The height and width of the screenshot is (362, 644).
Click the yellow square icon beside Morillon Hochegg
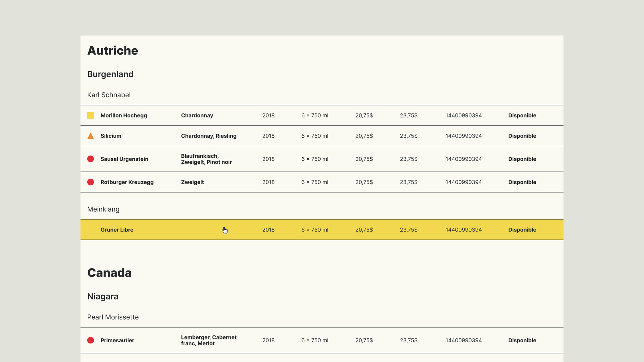(91, 115)
